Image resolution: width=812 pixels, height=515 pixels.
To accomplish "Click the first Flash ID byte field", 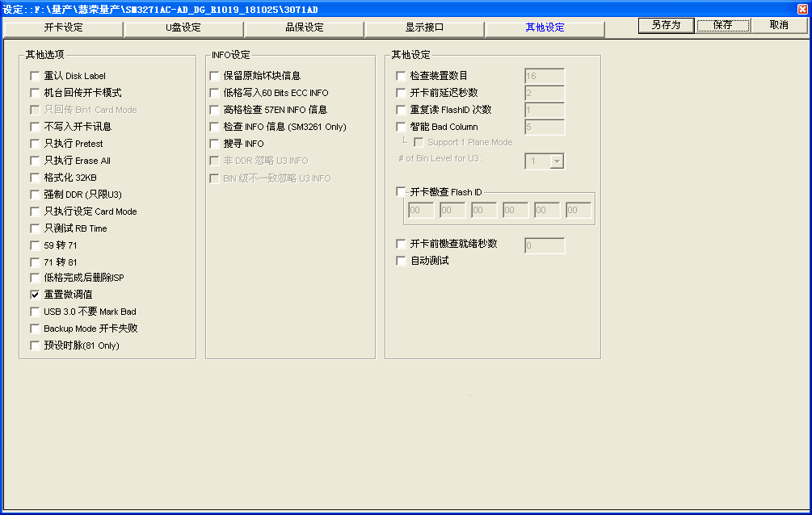I will point(420,211).
